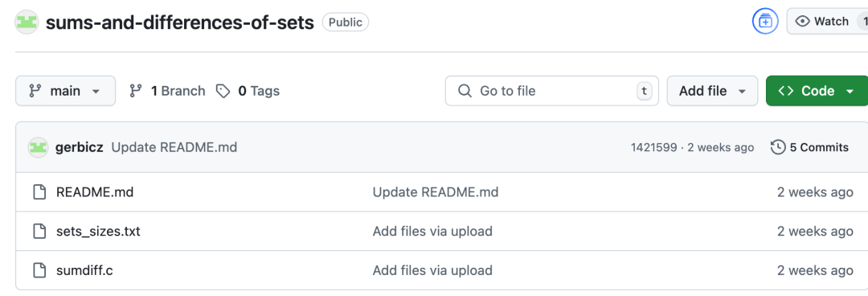868x296 pixels.
Task: Expand the Add file dropdown
Action: point(712,91)
